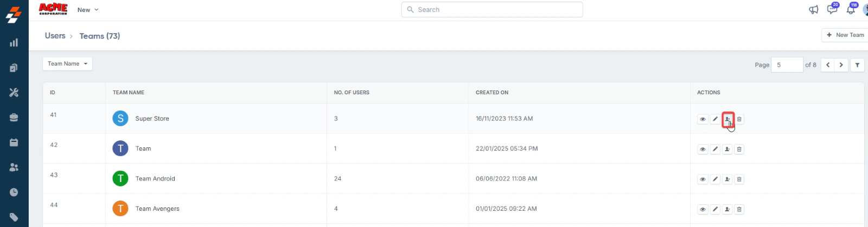Click the date 22/01/2025 05:34 PM

(x=507, y=148)
